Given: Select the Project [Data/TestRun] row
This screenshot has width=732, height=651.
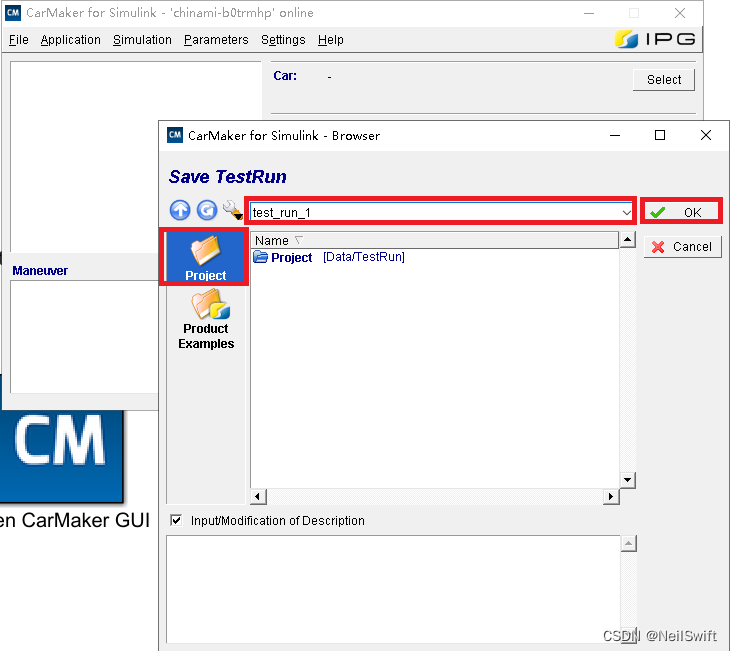Looking at the screenshot, I should (435, 257).
